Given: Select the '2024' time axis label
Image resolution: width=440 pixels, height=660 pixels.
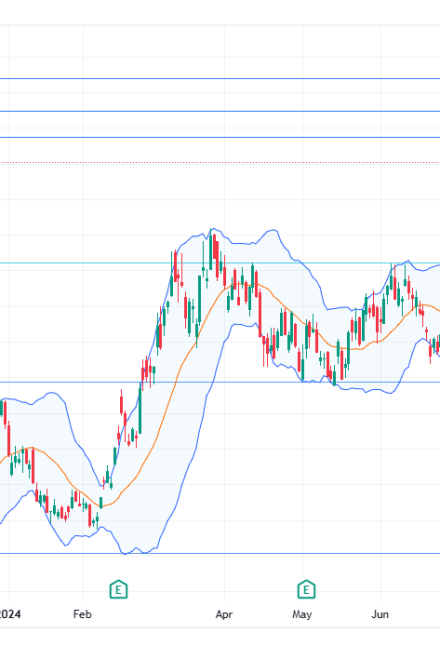Looking at the screenshot, I should (10, 614).
